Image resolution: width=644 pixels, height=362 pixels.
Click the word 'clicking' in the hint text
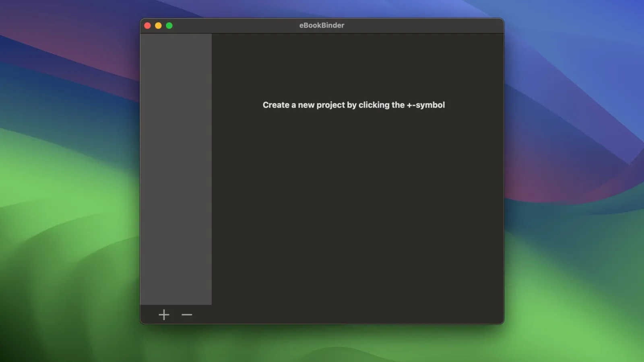tap(374, 105)
